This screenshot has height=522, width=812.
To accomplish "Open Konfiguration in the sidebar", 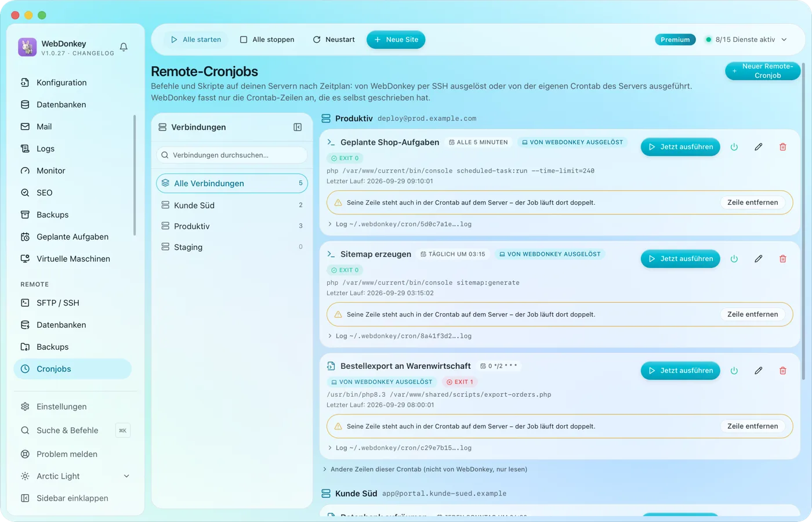I will tap(72, 82).
